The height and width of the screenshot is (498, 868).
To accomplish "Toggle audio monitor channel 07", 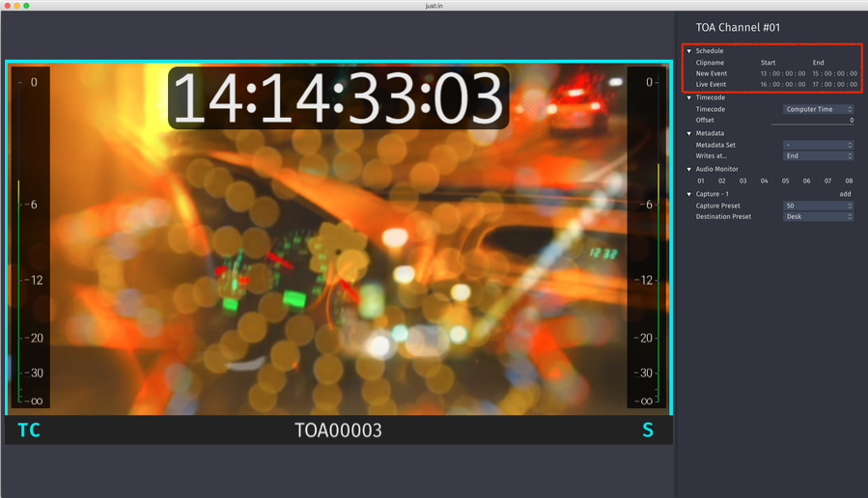I will [x=827, y=180].
